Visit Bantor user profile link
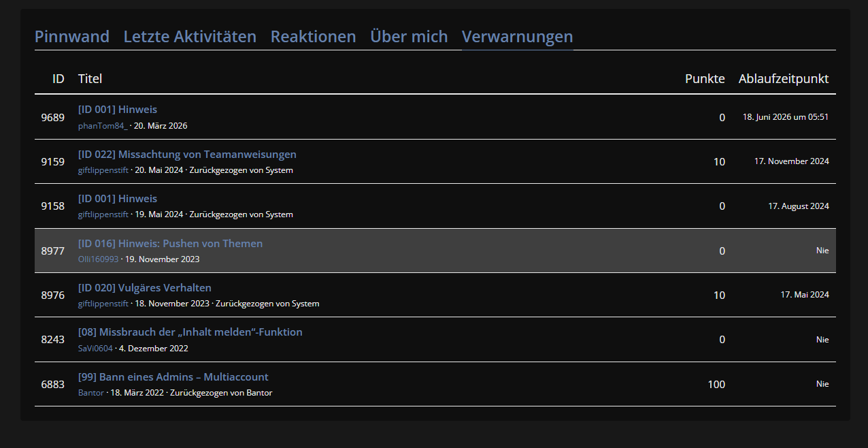The image size is (868, 448). click(91, 393)
